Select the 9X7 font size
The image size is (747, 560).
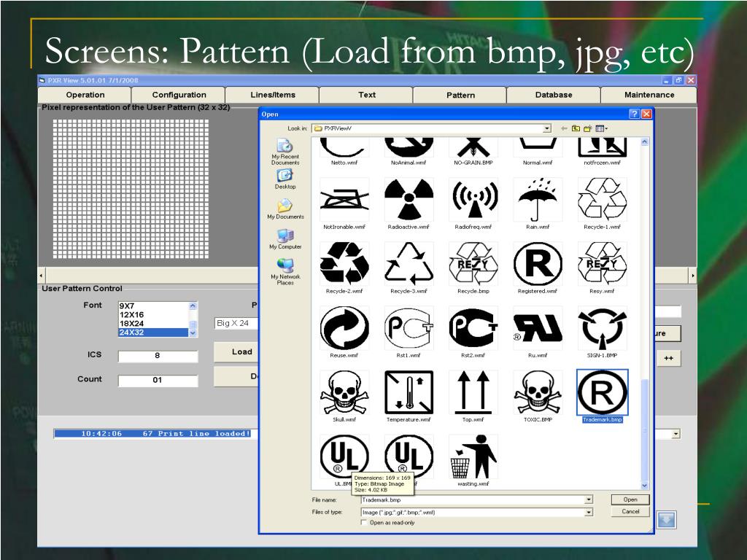pyautogui.click(x=153, y=306)
